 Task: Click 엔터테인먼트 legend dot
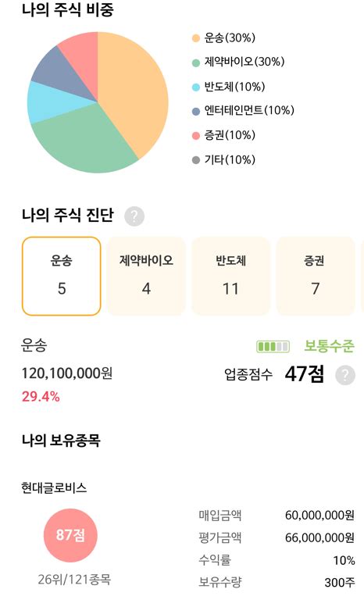coord(196,111)
